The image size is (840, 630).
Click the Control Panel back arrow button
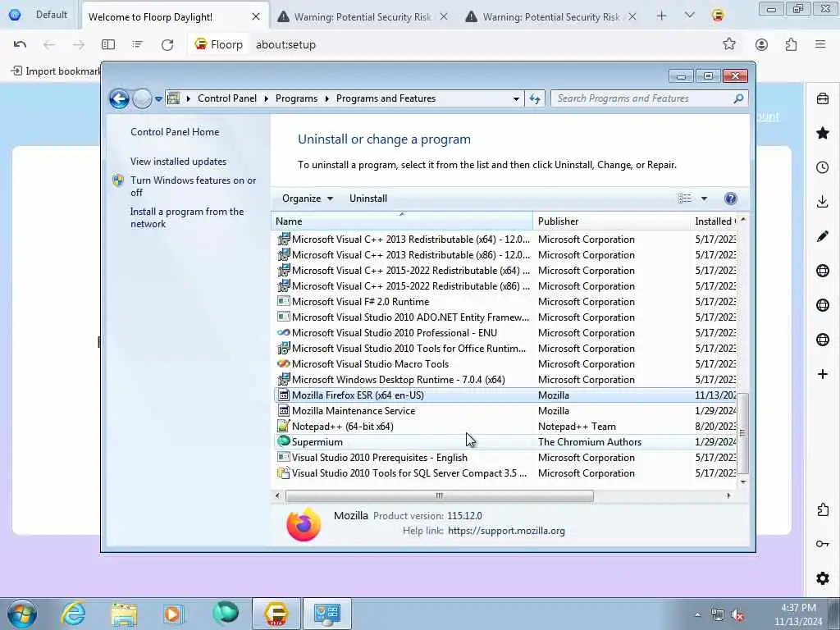coord(119,98)
